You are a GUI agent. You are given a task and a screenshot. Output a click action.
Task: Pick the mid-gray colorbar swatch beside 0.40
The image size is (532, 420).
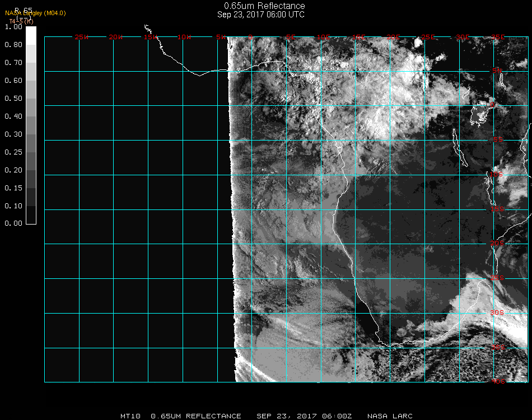pyautogui.click(x=31, y=125)
